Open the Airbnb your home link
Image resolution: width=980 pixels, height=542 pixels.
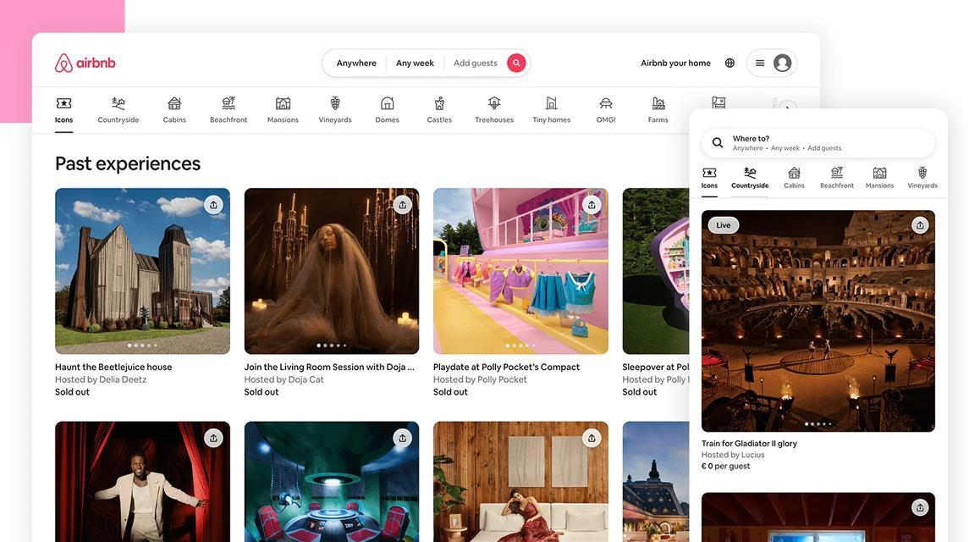675,64
